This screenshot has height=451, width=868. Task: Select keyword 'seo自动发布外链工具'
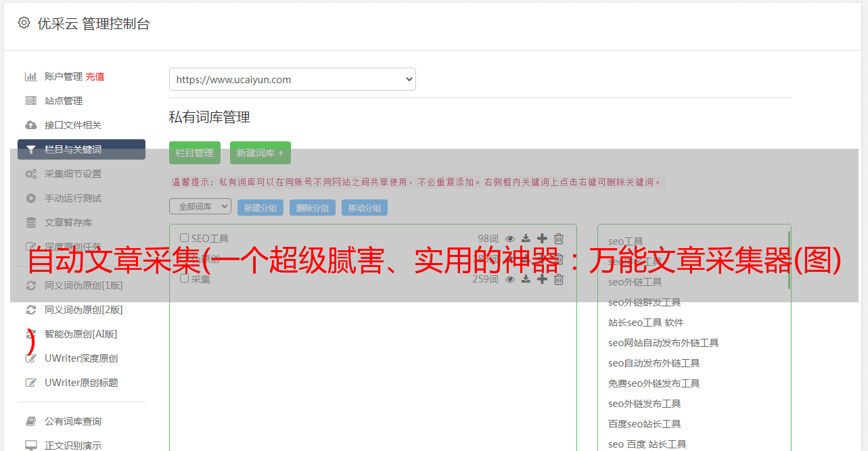click(x=654, y=363)
